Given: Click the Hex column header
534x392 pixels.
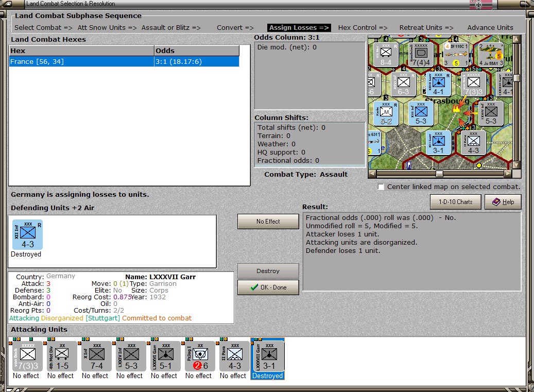Looking at the screenshot, I should pos(81,51).
